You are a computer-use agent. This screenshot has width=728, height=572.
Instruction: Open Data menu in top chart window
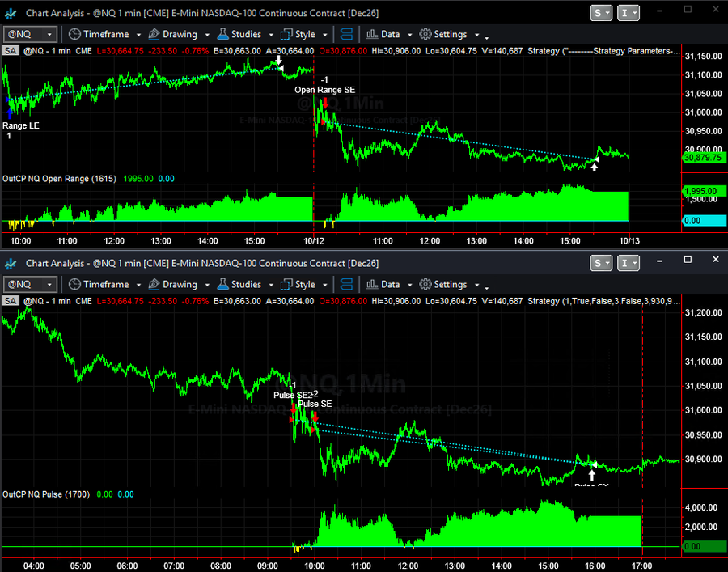point(389,34)
